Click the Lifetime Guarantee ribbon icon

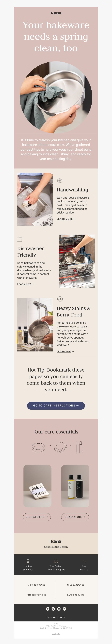click(28, 561)
